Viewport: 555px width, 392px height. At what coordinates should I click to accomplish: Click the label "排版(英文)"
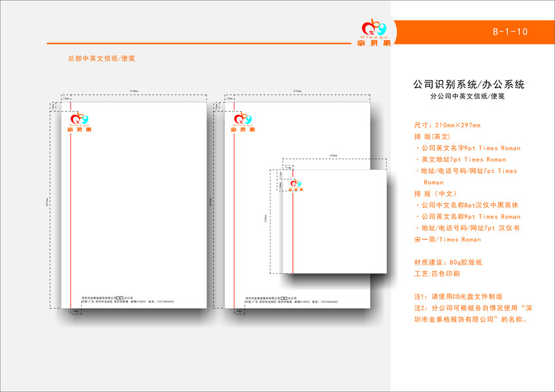click(432, 137)
